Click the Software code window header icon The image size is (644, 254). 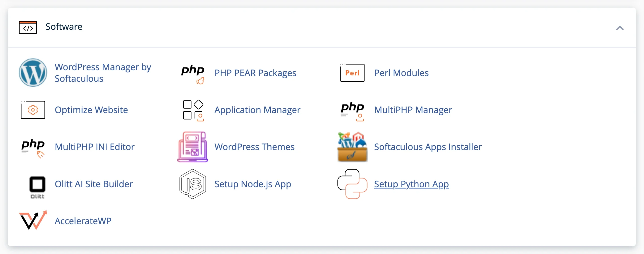(x=28, y=27)
